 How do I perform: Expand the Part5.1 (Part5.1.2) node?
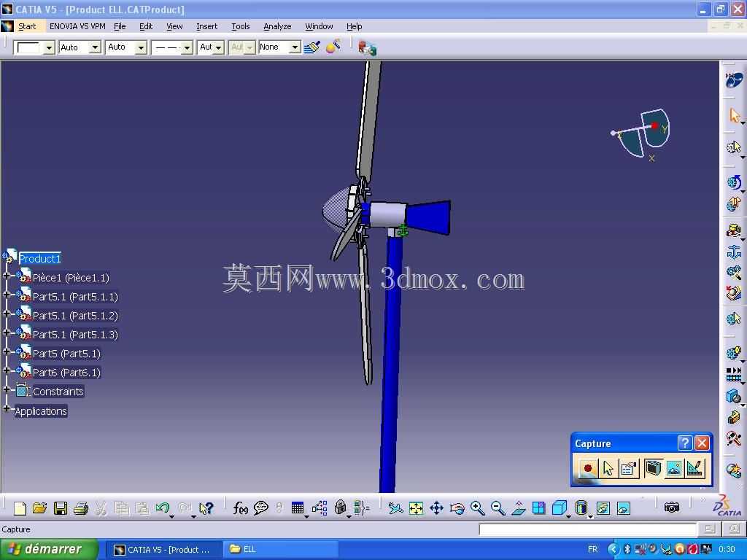(x=6, y=314)
